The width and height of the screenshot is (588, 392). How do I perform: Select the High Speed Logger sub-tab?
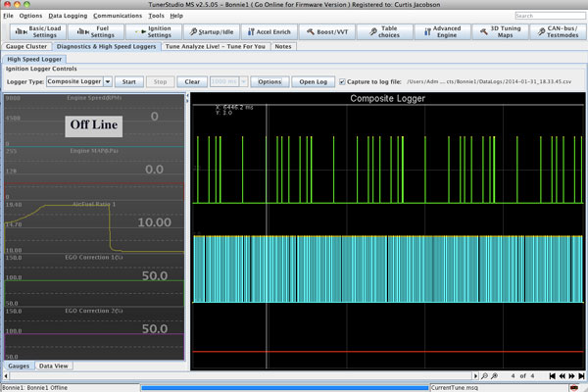click(34, 59)
